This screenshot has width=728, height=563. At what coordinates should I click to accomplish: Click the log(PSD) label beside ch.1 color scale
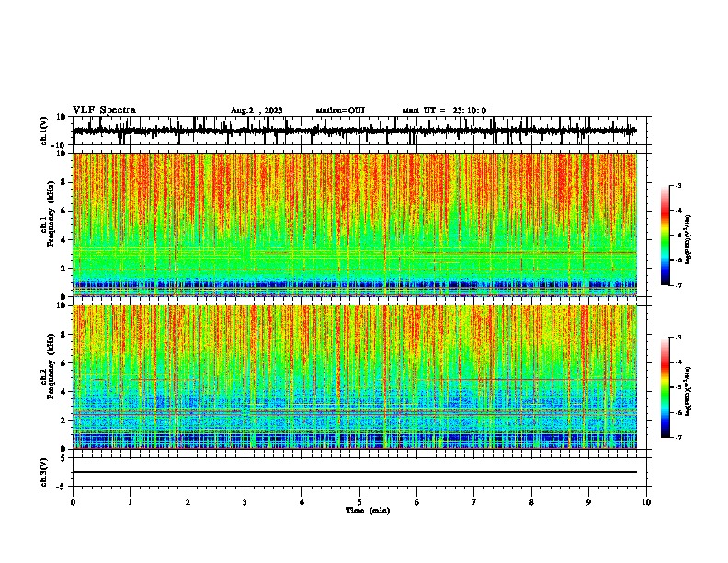tap(688, 239)
